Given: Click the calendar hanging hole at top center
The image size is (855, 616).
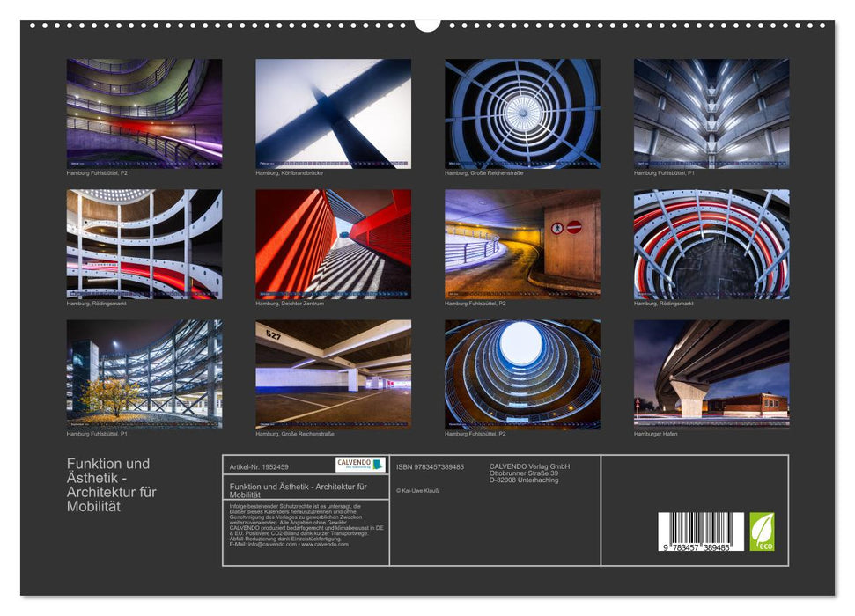Looking at the screenshot, I should (x=427, y=24).
